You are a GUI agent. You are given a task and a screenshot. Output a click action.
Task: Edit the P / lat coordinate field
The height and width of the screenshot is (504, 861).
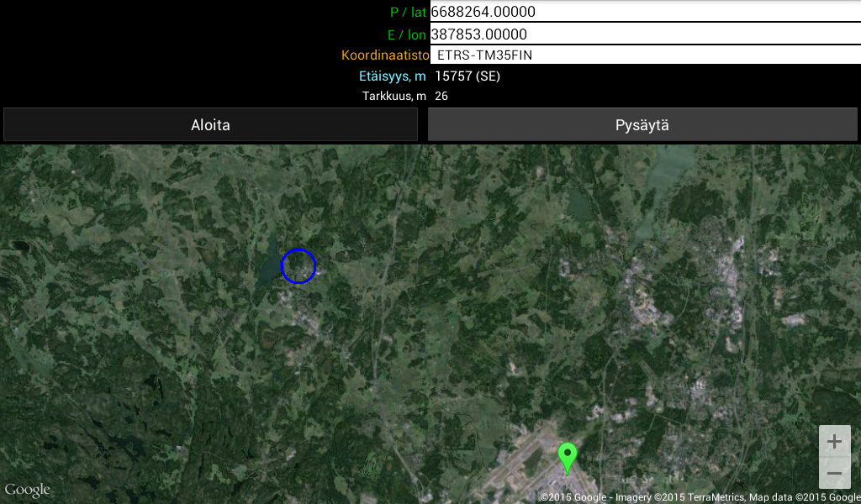645,12
